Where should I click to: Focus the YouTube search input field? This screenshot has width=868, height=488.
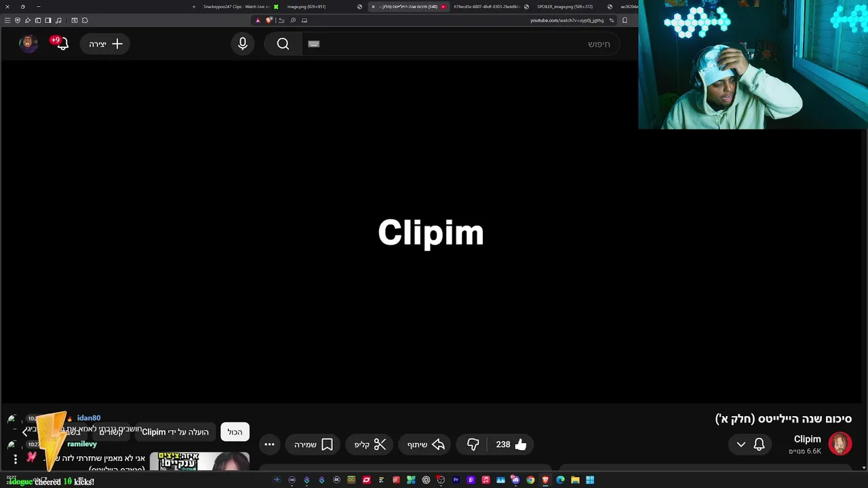pos(461,44)
